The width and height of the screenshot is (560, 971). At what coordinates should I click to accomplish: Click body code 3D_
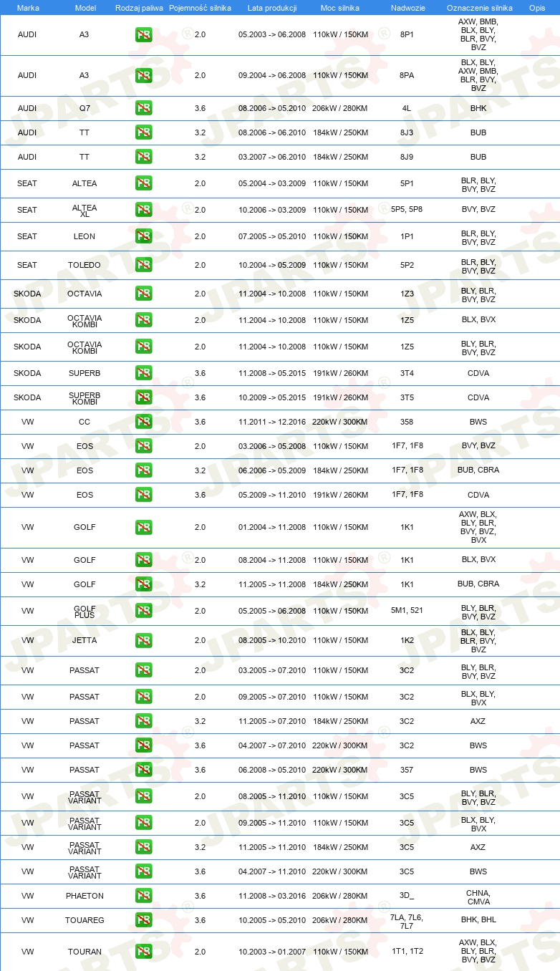(x=407, y=896)
